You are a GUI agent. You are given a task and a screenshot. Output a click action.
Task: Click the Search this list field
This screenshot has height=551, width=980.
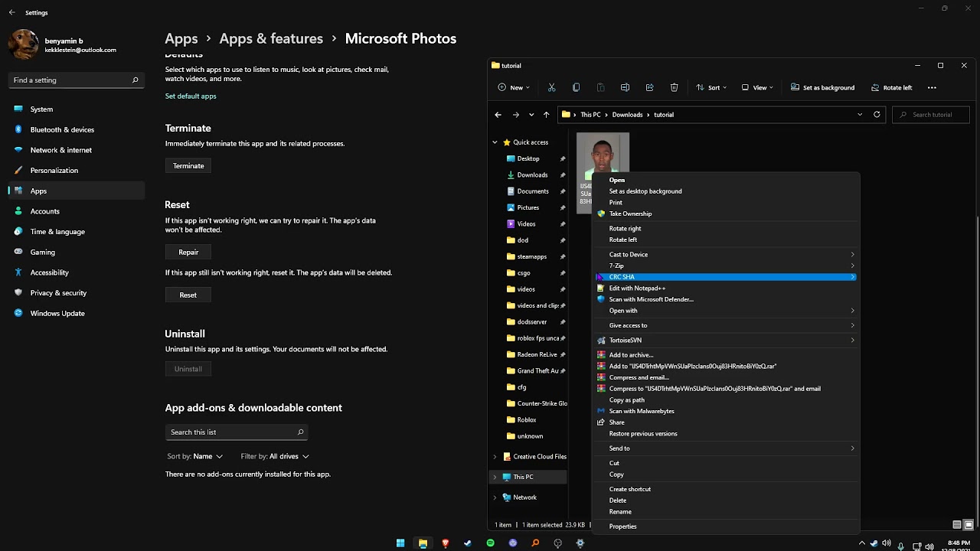pos(237,432)
